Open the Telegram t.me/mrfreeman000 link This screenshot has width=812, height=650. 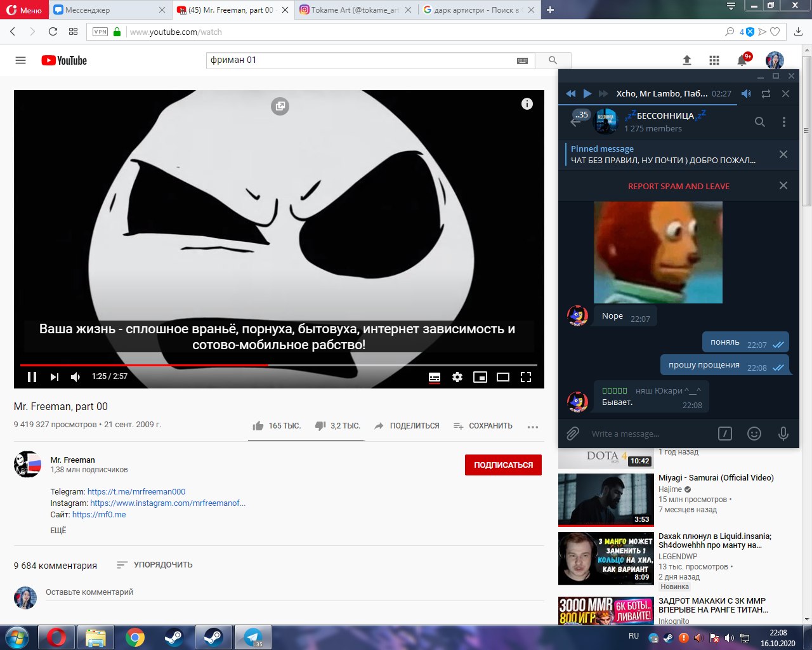[136, 492]
